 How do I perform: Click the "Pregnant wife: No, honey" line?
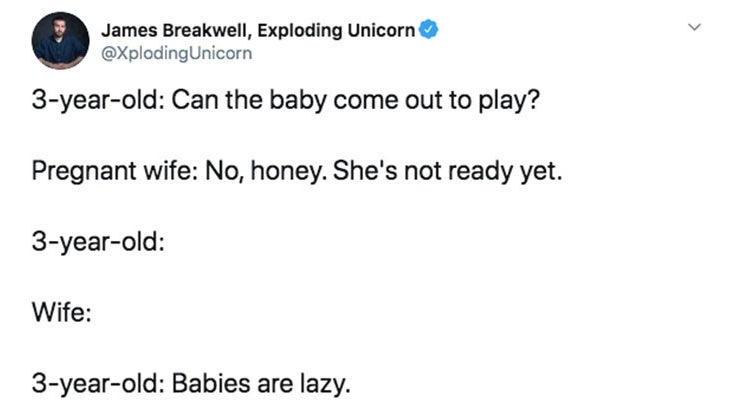[x=297, y=171]
